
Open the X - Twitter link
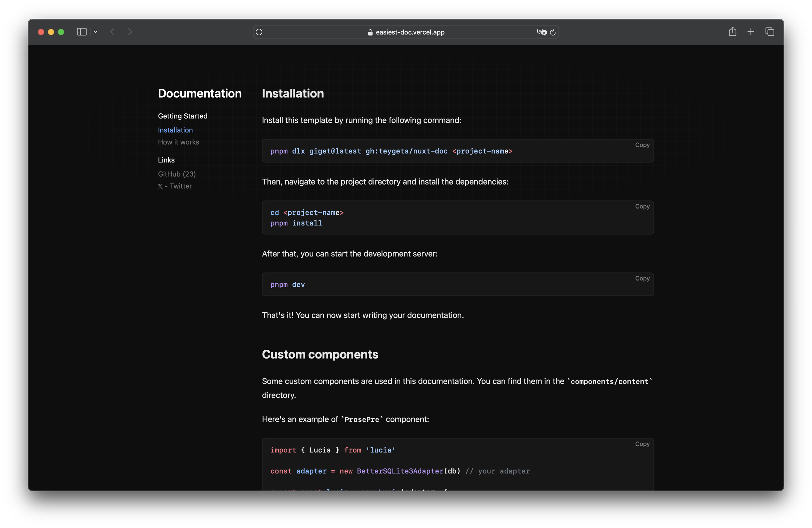(175, 186)
